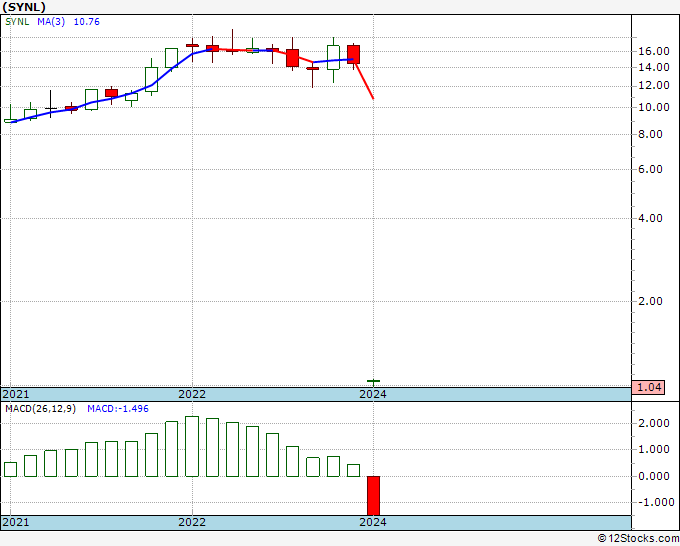Click 2022 on the MACD panel time axis
The height and width of the screenshot is (546, 680).
coord(192,522)
